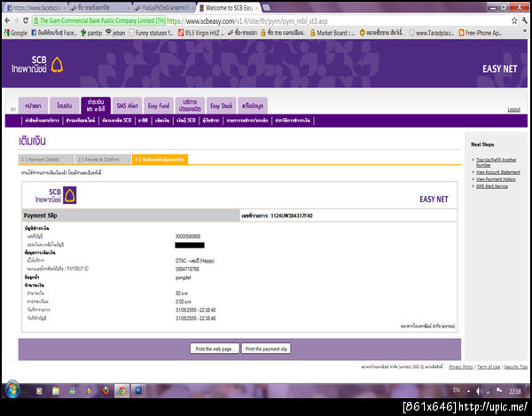Open the Security Tips footer link

pyautogui.click(x=516, y=367)
